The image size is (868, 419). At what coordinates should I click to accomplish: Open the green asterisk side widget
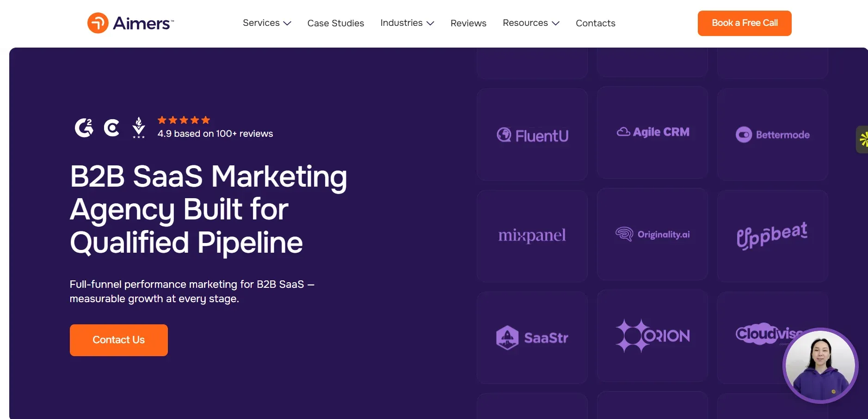point(862,140)
